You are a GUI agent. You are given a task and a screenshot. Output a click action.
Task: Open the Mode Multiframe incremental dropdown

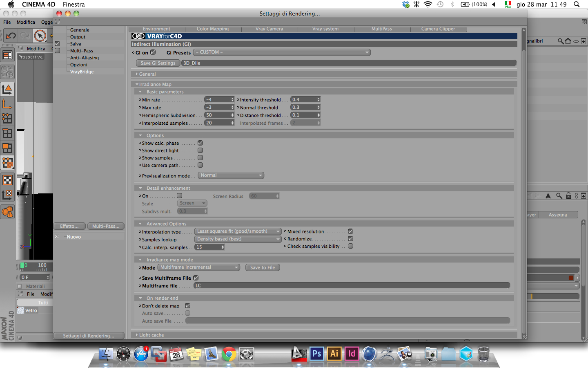pos(198,267)
